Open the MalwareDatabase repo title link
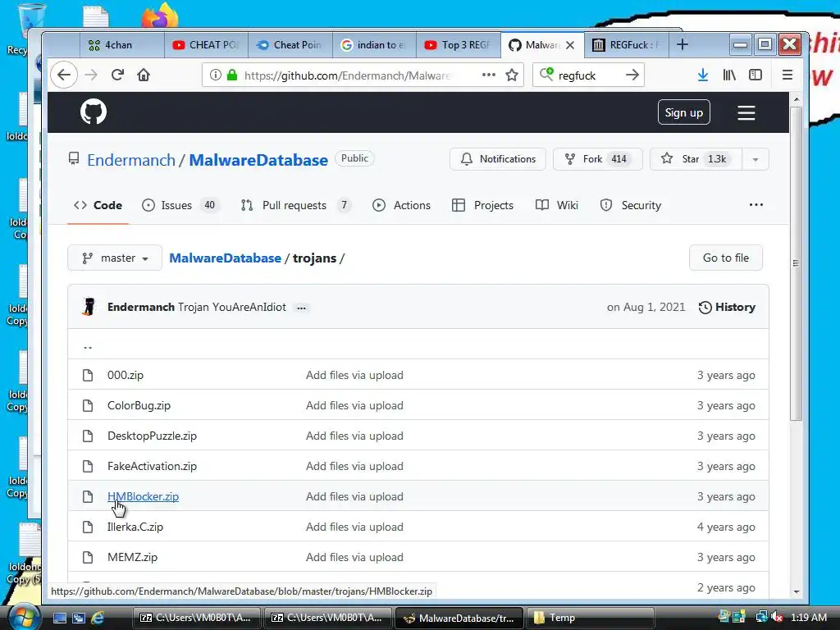The image size is (840, 630). [258, 160]
